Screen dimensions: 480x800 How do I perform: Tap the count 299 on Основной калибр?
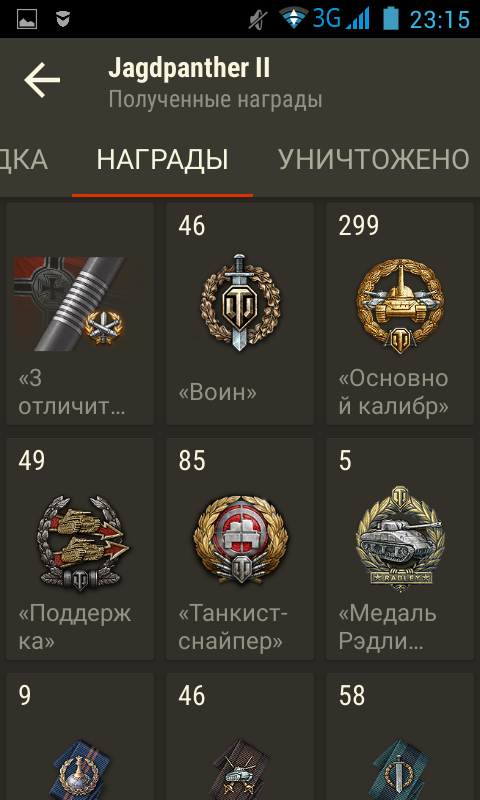[359, 225]
